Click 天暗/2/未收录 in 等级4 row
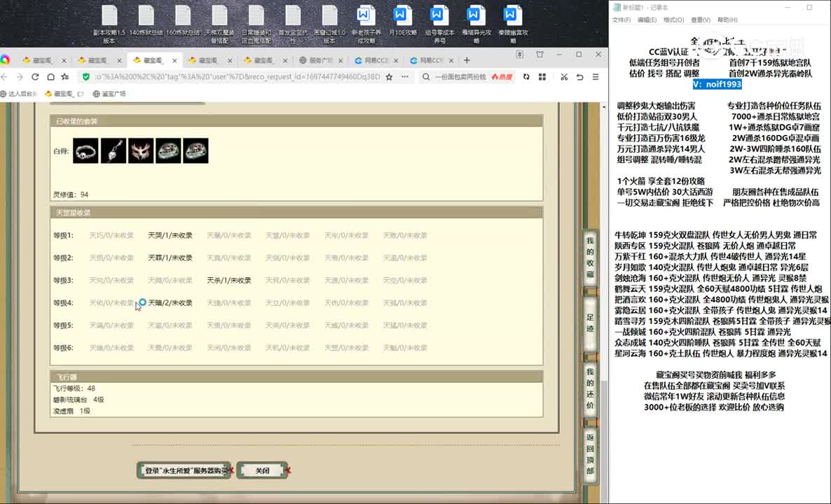Viewport: 831px width, 504px height. click(x=170, y=303)
